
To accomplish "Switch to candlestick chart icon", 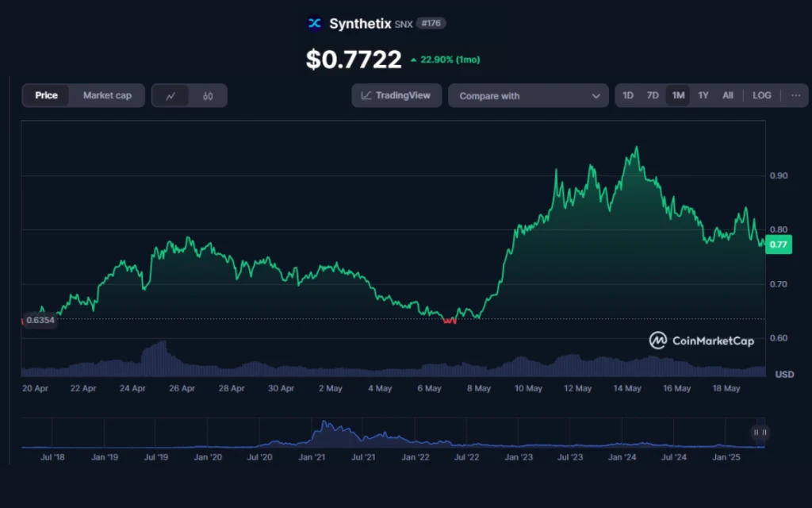I will tap(208, 96).
